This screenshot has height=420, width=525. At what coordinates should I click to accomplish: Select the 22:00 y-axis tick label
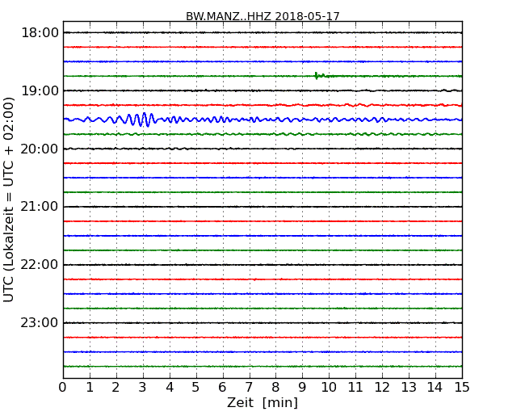tap(40, 265)
